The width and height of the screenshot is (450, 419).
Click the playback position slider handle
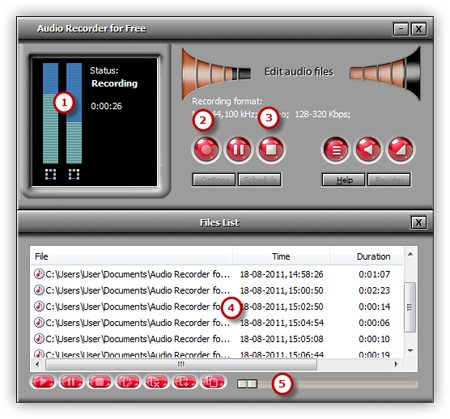point(247,384)
